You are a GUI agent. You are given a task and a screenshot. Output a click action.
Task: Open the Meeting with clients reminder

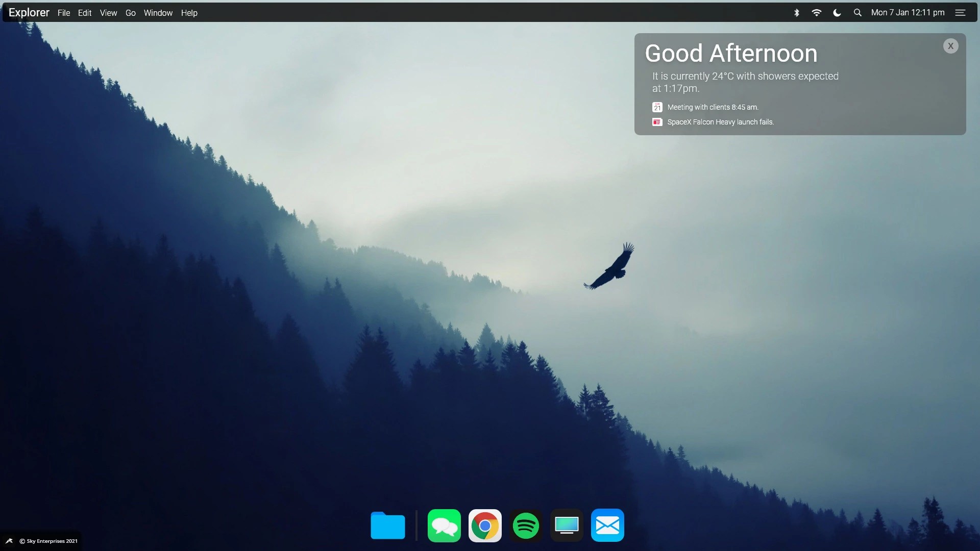713,107
